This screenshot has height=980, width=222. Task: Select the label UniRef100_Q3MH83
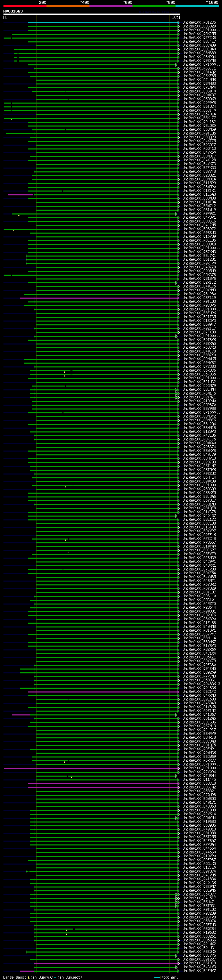(199, 84)
